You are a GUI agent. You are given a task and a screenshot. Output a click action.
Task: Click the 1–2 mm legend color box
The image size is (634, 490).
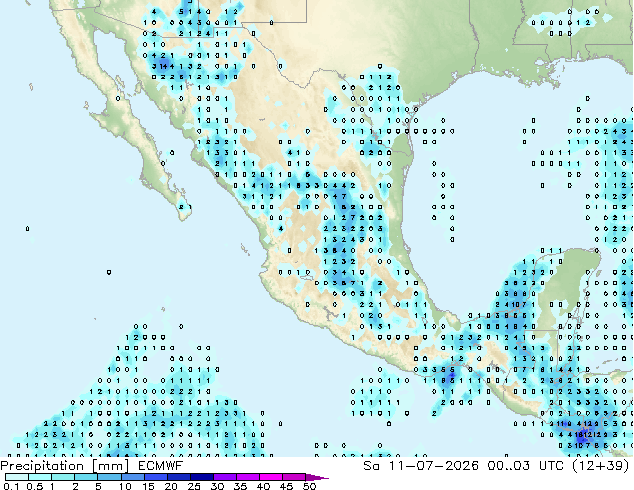(63, 477)
